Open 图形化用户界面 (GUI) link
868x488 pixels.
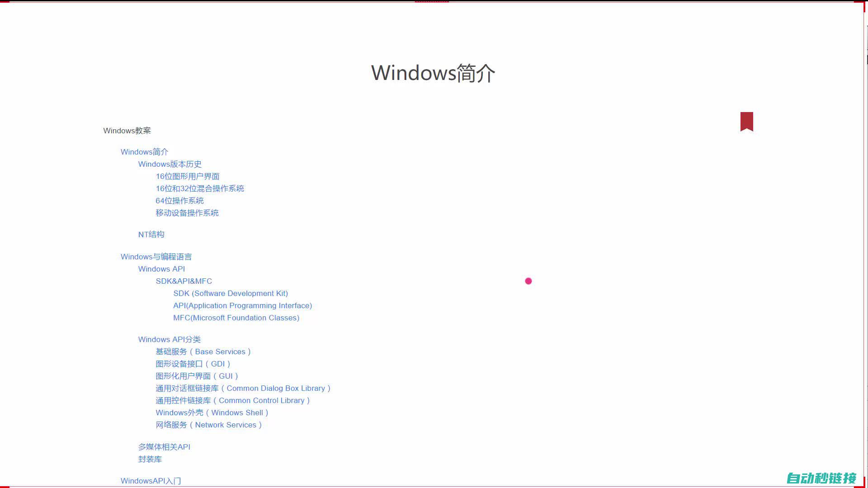tap(197, 376)
